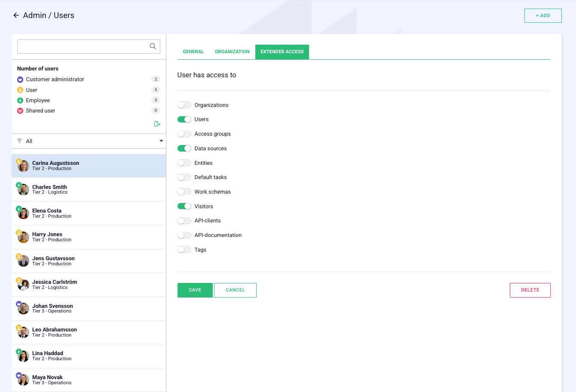Image resolution: width=576 pixels, height=392 pixels.
Task: Turn on the Work schemas toggle
Action: point(184,192)
